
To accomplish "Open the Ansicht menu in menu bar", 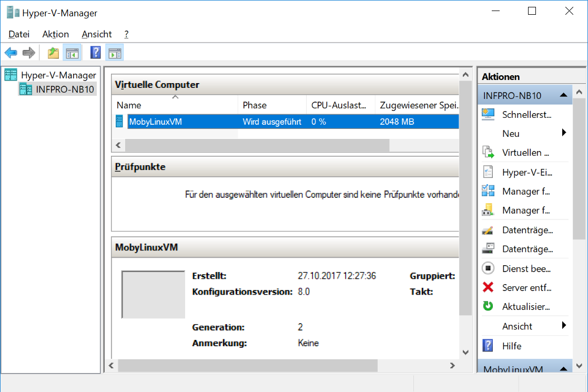I will (97, 34).
